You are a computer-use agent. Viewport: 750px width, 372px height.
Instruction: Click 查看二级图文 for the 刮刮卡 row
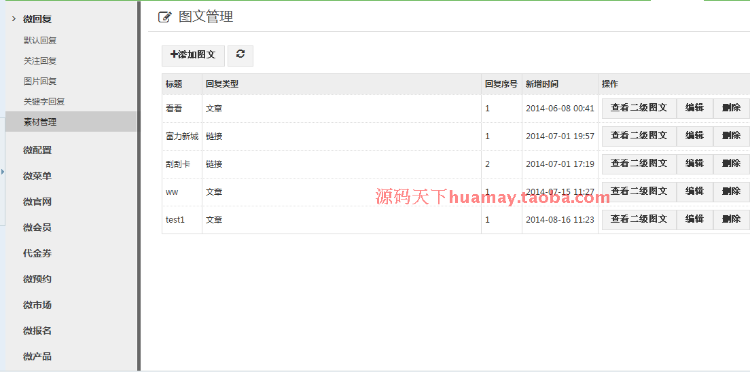click(639, 164)
